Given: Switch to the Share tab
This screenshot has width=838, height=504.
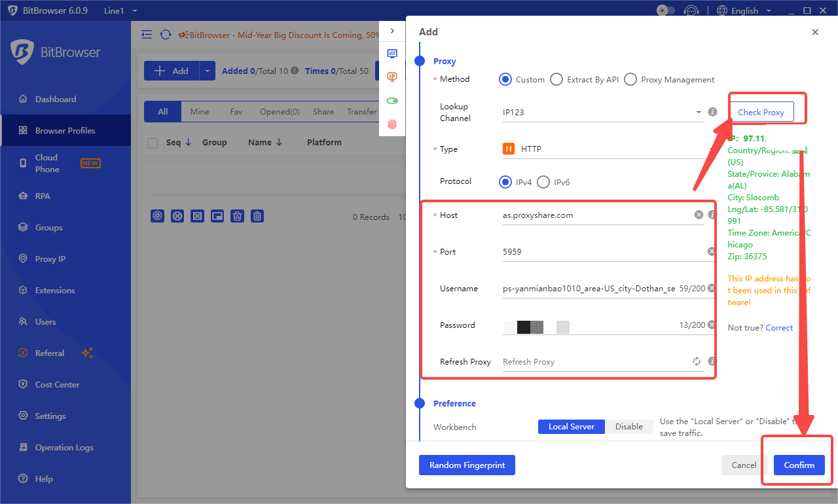Looking at the screenshot, I should click(x=323, y=112).
